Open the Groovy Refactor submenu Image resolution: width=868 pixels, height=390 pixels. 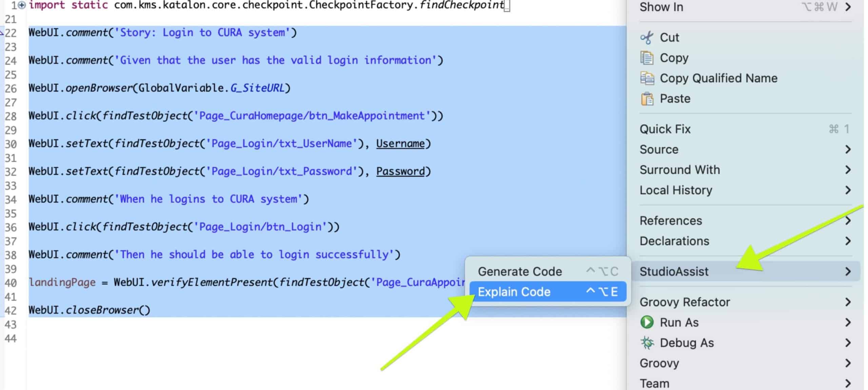(745, 302)
